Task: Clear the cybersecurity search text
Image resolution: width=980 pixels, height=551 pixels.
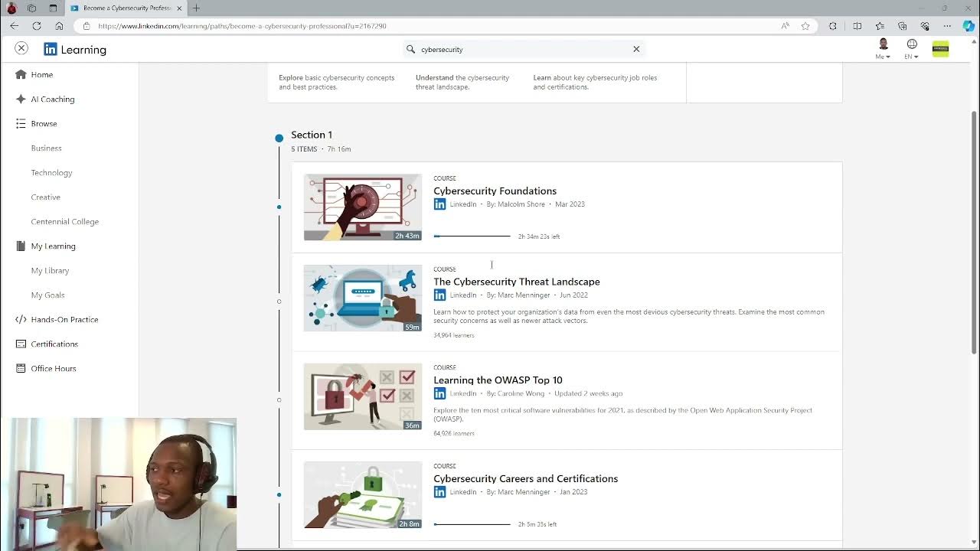Action: pos(636,49)
